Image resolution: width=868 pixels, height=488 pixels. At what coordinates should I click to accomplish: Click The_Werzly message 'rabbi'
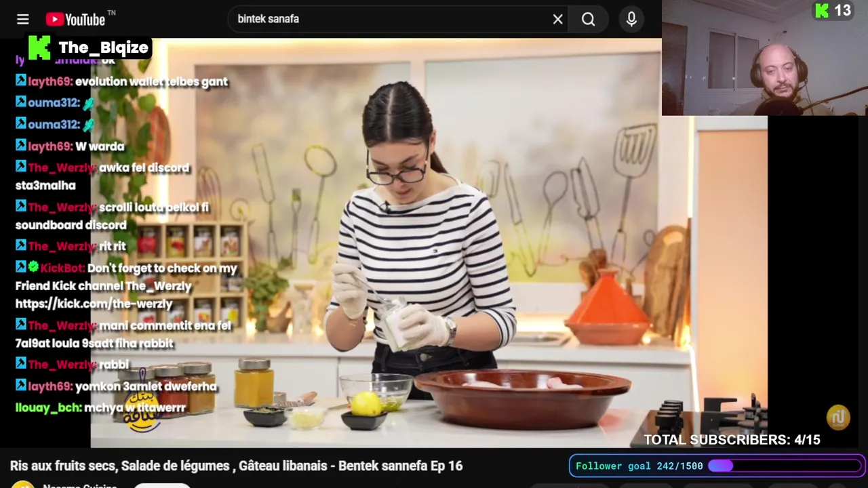(x=113, y=365)
